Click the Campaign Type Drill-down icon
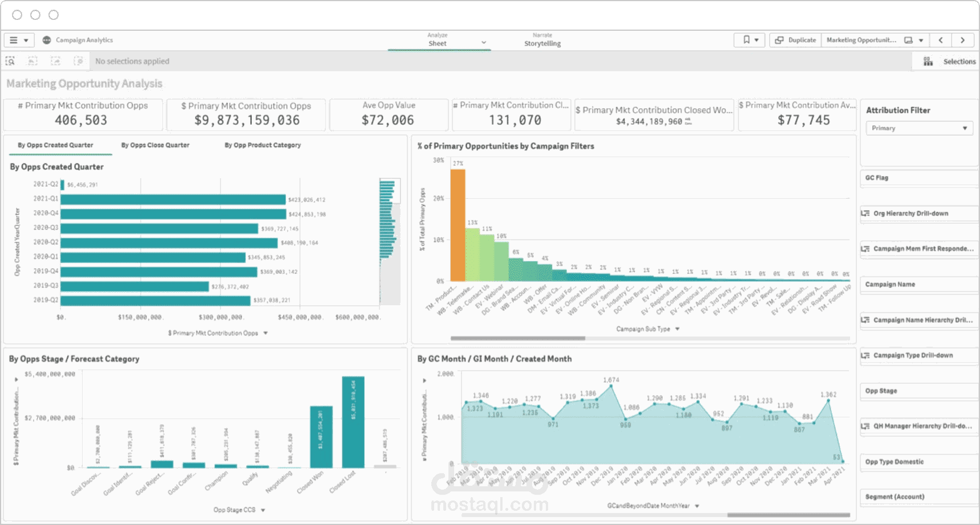Image resolution: width=980 pixels, height=525 pixels. 865,355
